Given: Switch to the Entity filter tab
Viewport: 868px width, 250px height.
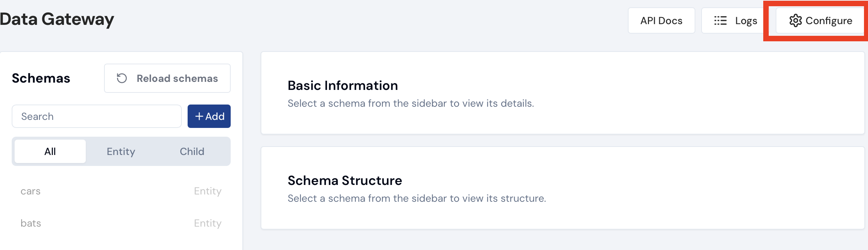Looking at the screenshot, I should [121, 151].
